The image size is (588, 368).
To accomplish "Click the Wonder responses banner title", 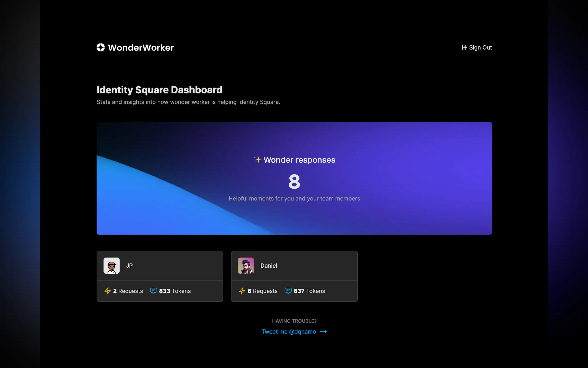I will 299,160.
